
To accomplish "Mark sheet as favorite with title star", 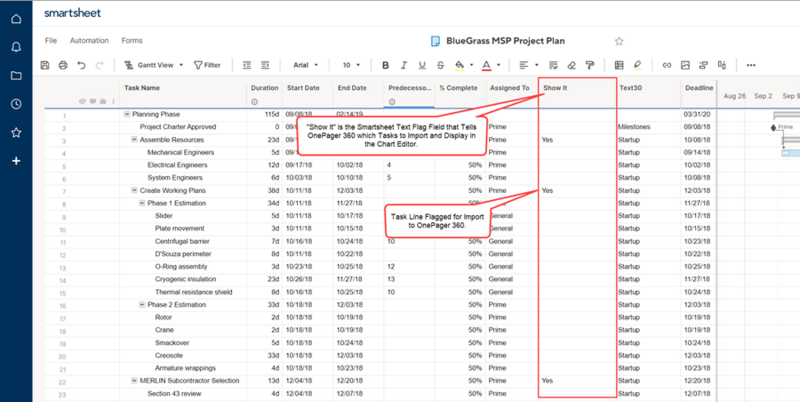I will click(x=619, y=41).
